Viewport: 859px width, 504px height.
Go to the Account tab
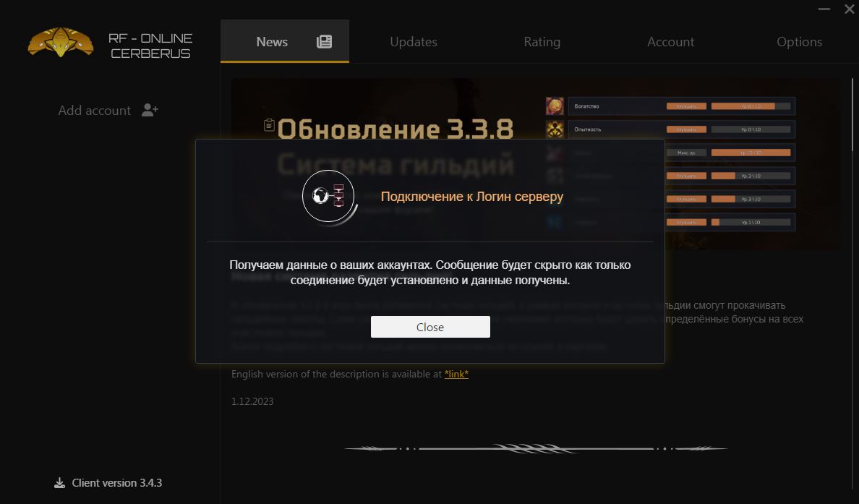(670, 42)
